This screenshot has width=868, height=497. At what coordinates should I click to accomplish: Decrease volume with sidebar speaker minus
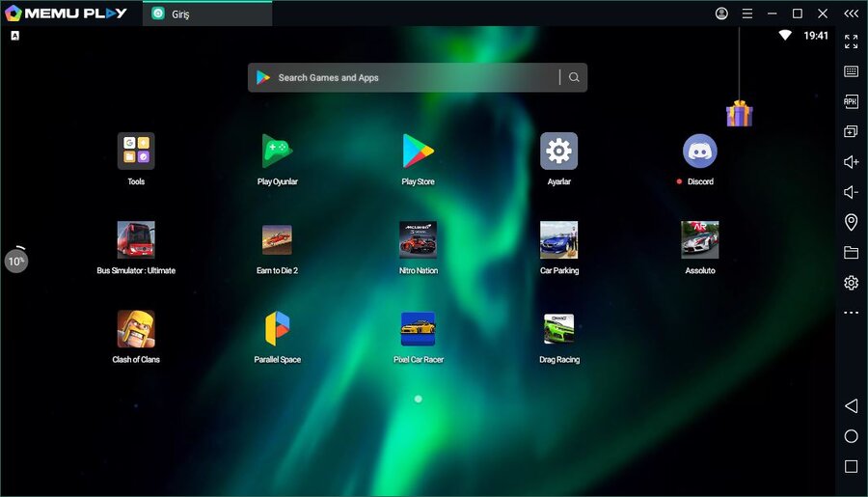(x=851, y=192)
